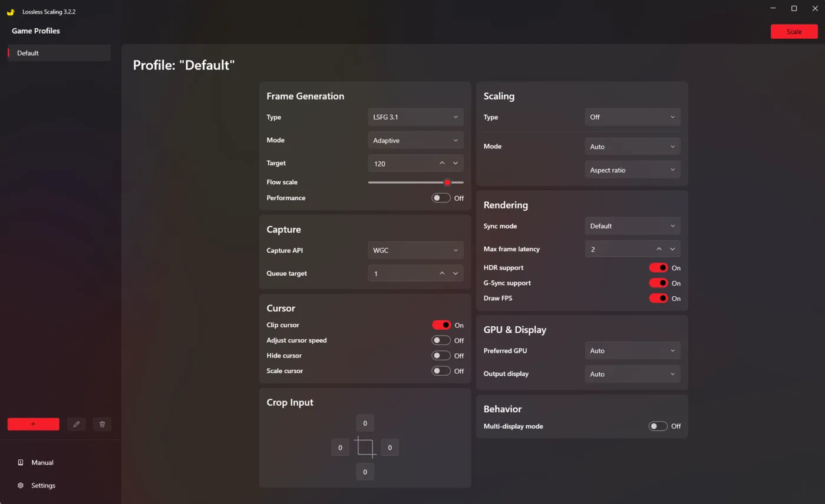Increase Queue target with up arrow
The width and height of the screenshot is (825, 504).
click(x=442, y=273)
